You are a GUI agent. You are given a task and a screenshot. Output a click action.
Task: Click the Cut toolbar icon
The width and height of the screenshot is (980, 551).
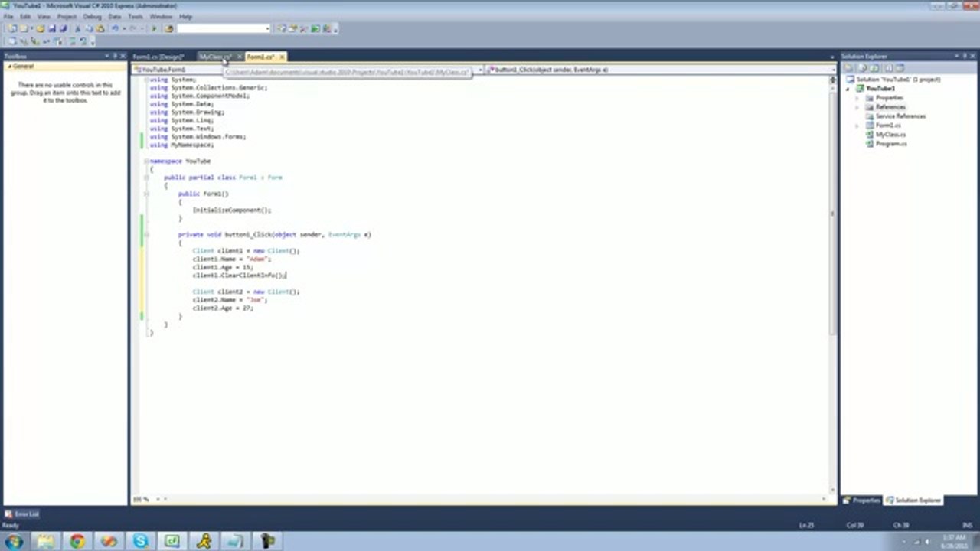point(77,28)
